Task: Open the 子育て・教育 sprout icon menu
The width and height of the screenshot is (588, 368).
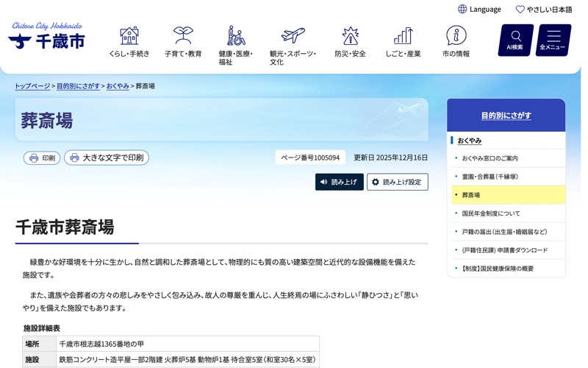Action: tap(183, 42)
